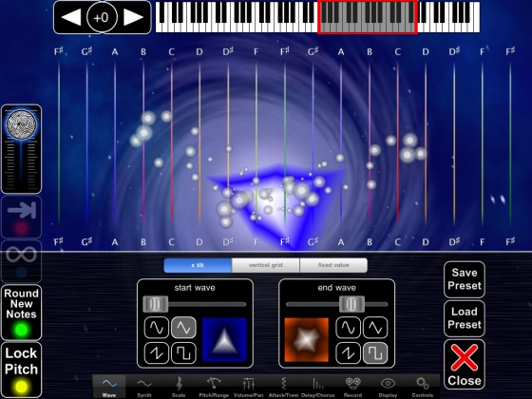Open the Record tab with reels icon

(352, 388)
